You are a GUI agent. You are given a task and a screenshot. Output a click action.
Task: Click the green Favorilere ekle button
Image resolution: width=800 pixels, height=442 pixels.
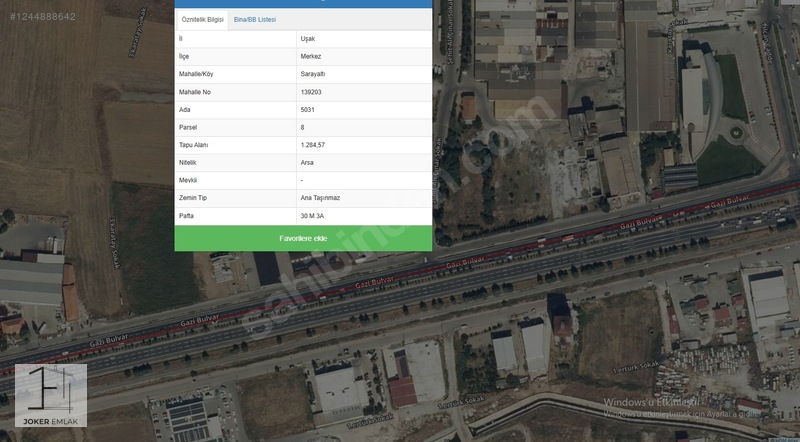click(303, 238)
